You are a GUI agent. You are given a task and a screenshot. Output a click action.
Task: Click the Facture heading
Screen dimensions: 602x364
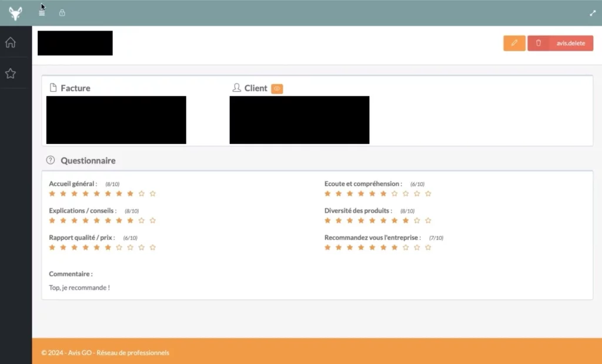(x=76, y=88)
